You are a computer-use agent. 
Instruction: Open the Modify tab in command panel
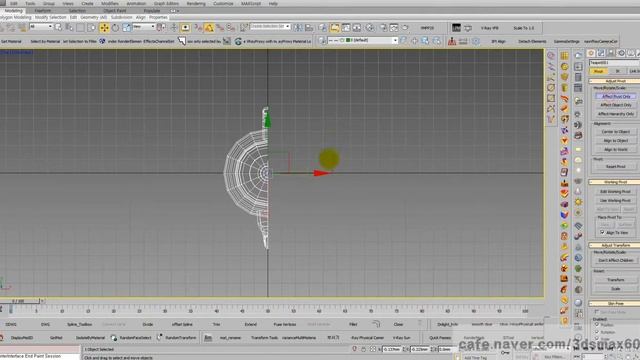tap(601, 53)
